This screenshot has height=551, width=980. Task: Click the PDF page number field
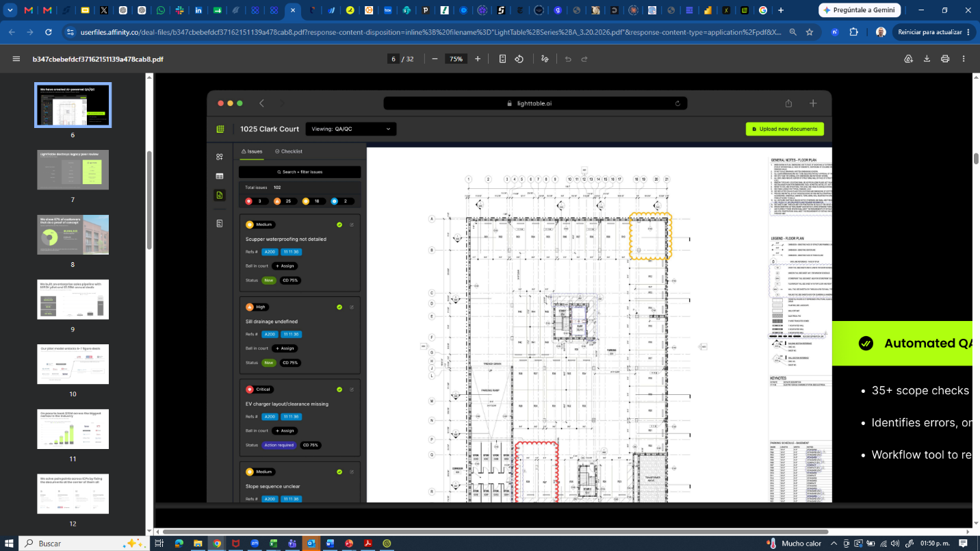click(394, 59)
